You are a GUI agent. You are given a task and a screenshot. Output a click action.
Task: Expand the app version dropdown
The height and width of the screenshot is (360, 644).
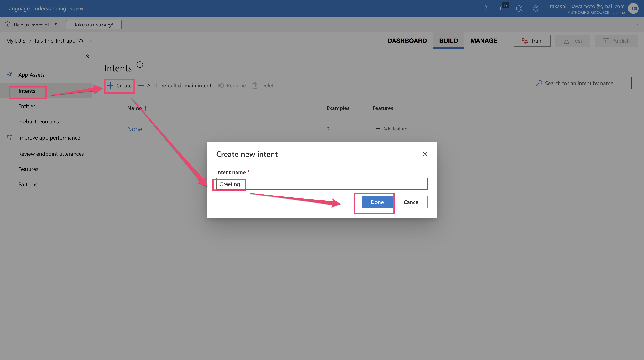point(92,40)
